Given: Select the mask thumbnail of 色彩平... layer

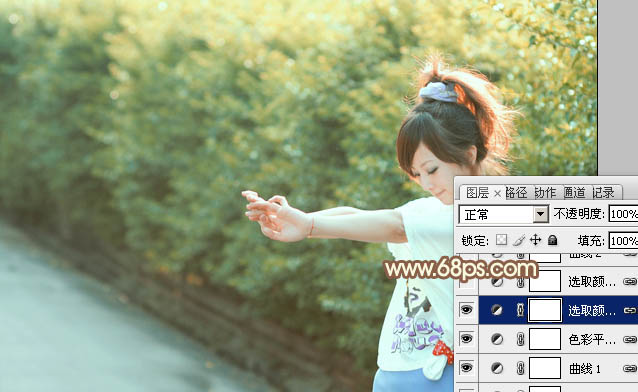Looking at the screenshot, I should tap(545, 339).
